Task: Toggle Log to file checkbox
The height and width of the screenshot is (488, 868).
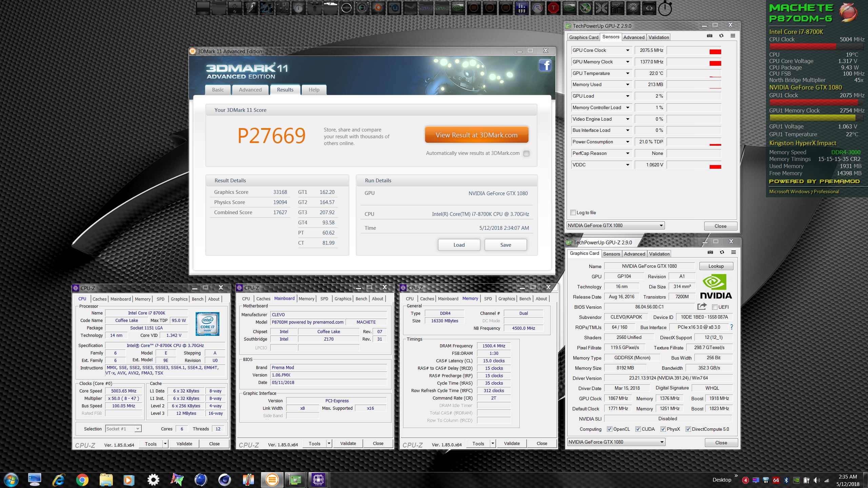Action: 573,212
